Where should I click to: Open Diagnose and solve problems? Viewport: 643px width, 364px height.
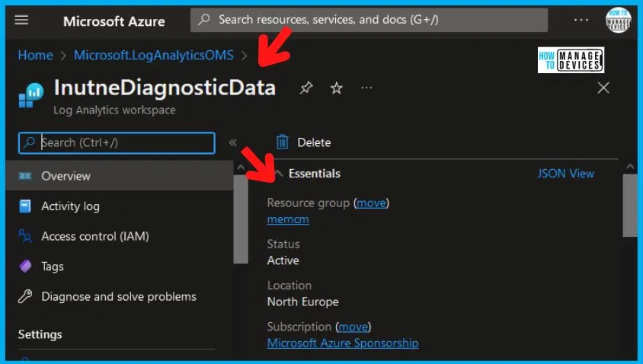(x=119, y=296)
